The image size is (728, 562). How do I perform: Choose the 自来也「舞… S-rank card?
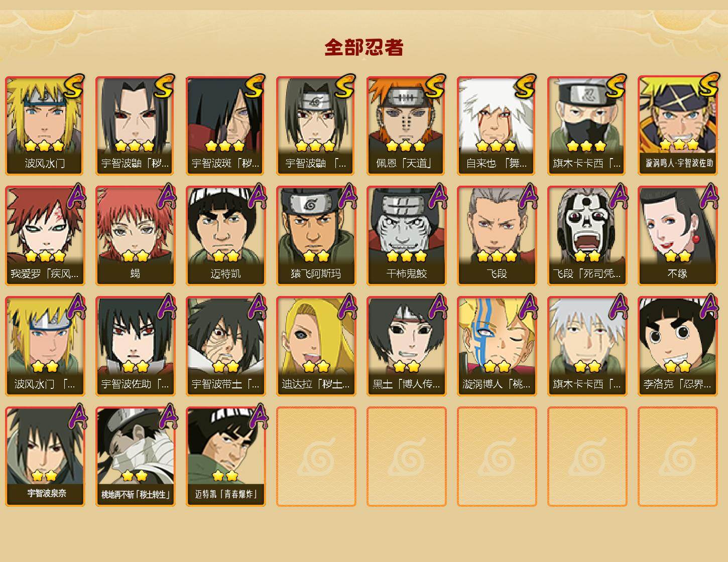tap(497, 125)
